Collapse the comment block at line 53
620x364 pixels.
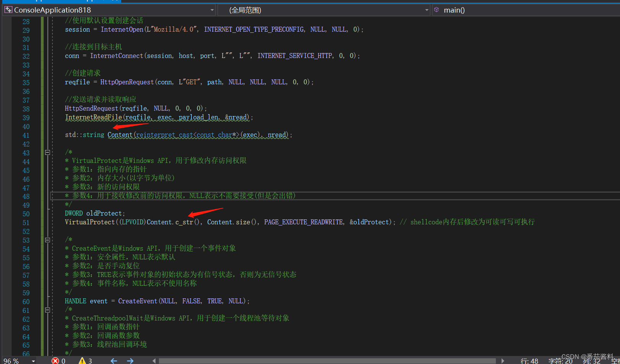point(48,240)
